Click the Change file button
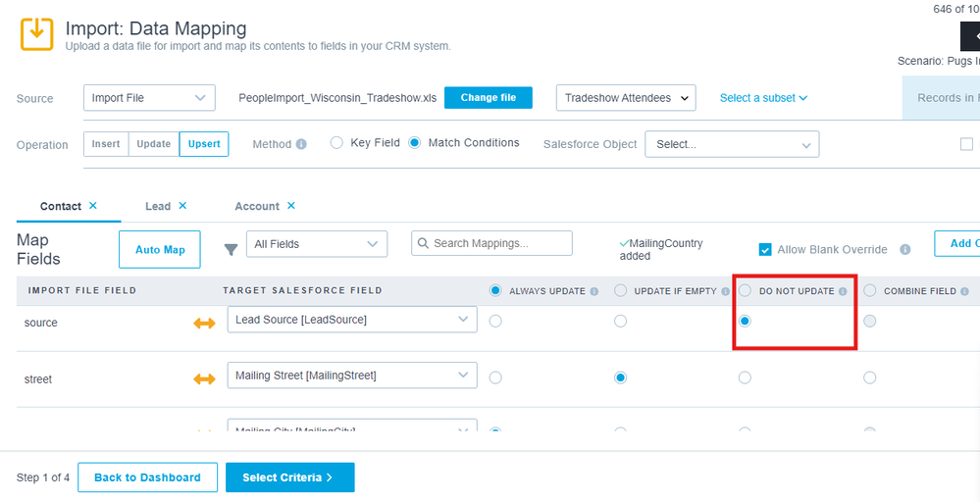The image size is (980, 502). click(488, 98)
